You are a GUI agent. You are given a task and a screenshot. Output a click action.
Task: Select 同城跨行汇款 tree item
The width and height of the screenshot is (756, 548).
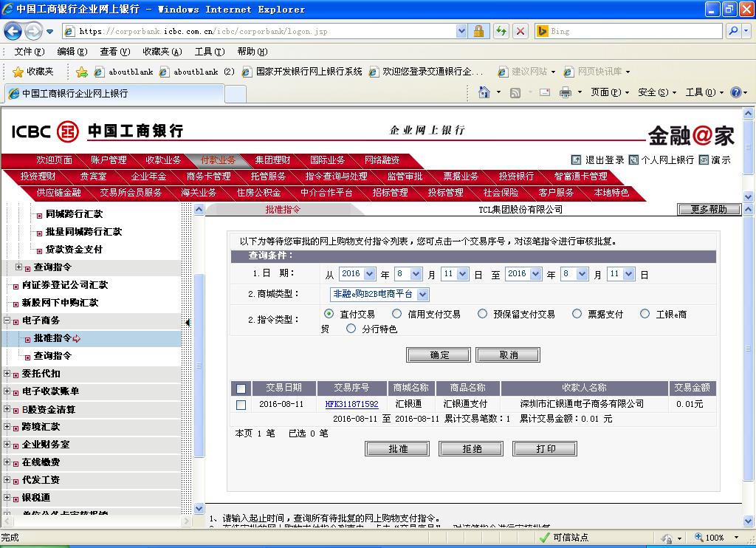[74, 214]
